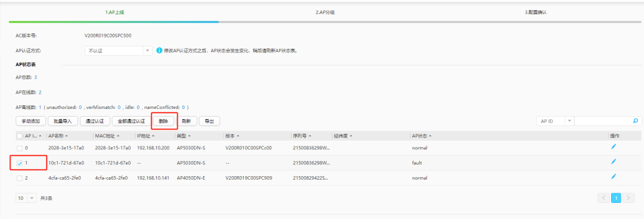Toggle the select-all checkbox in header
Viewport: 644px width, 219px height.
click(20, 136)
